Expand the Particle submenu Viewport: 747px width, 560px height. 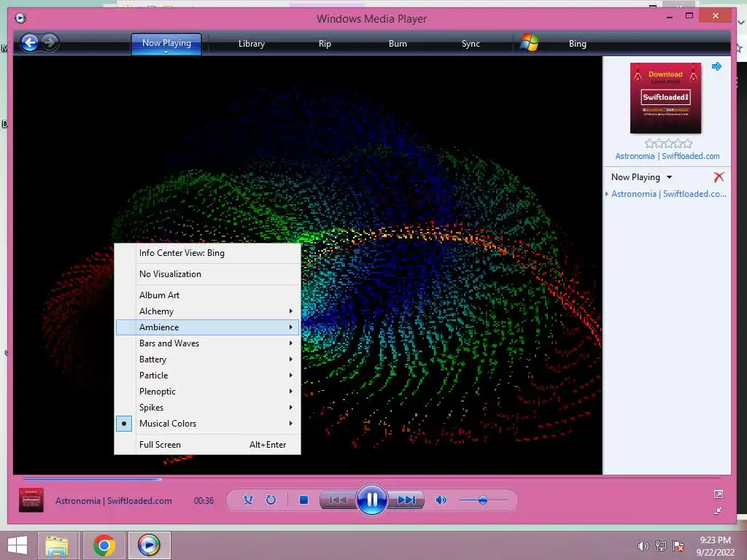(208, 376)
